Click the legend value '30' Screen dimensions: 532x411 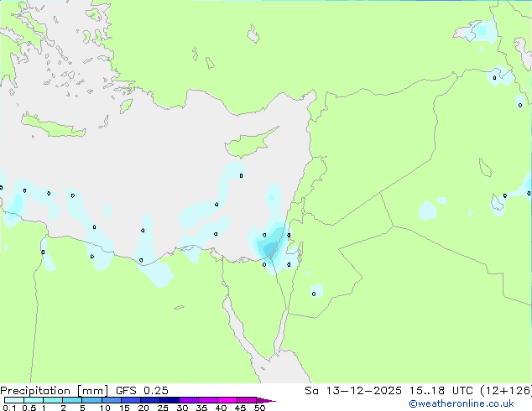(183, 408)
